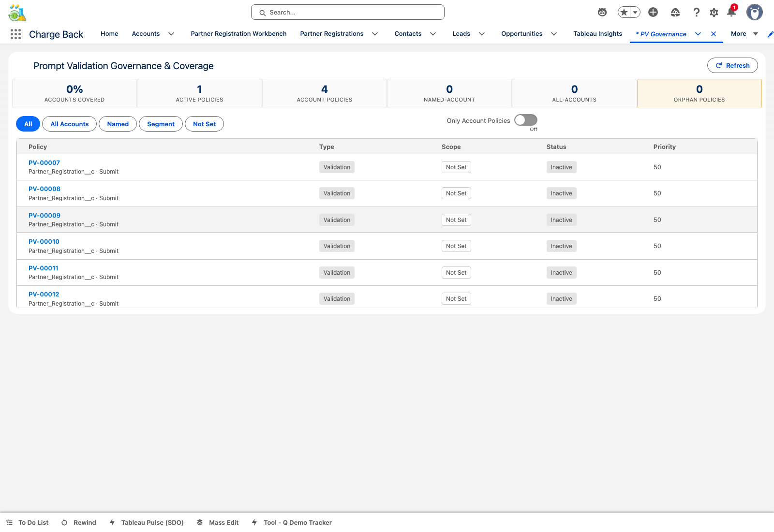774x532 pixels.
Task: Click the Favorites star icon
Action: 624,13
